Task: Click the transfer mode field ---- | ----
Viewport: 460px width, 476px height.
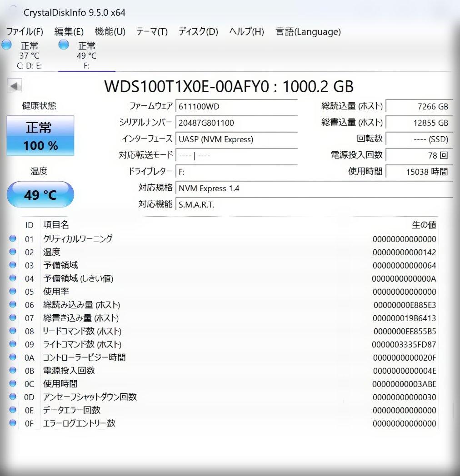Action: (x=236, y=156)
